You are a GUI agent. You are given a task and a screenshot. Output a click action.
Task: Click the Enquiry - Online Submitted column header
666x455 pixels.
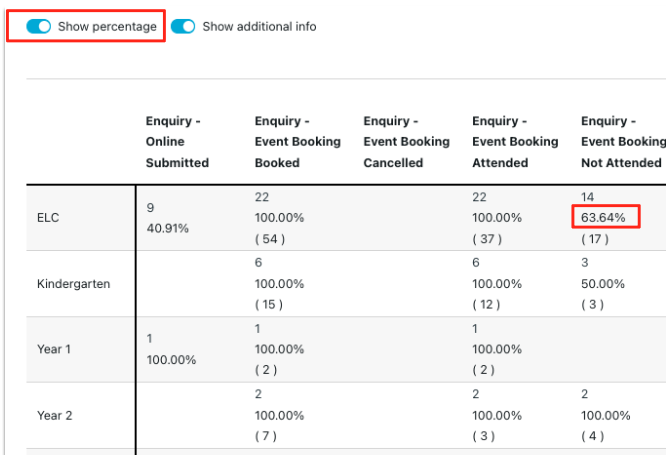(x=177, y=142)
